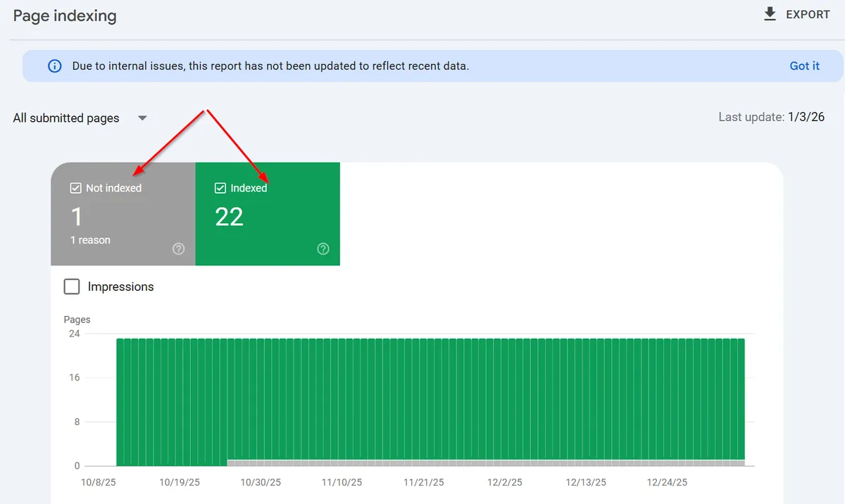The width and height of the screenshot is (845, 504).
Task: Expand the All submitted pages dropdown arrow
Action: (142, 118)
